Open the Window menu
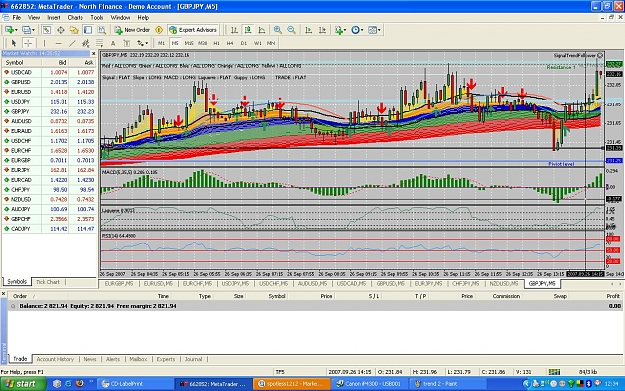The width and height of the screenshot is (625, 391). click(x=120, y=18)
